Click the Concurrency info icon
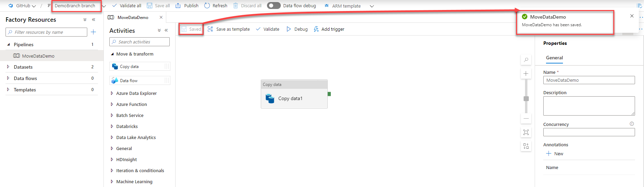Image resolution: width=644 pixels, height=187 pixels. 632,124
